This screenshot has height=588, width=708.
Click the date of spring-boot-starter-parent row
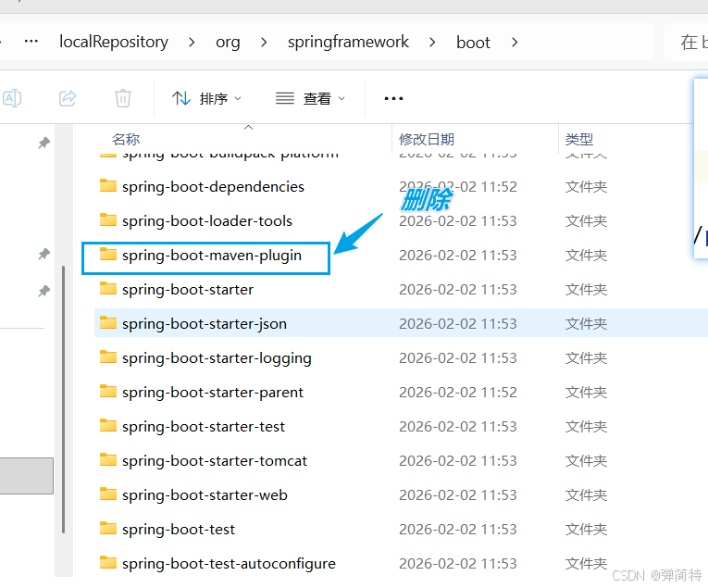(458, 392)
